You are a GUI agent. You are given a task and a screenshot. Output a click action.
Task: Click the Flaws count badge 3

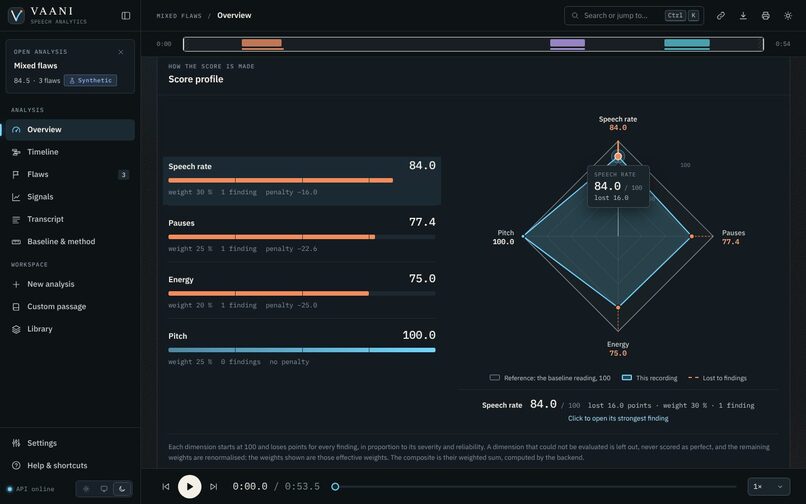click(123, 175)
